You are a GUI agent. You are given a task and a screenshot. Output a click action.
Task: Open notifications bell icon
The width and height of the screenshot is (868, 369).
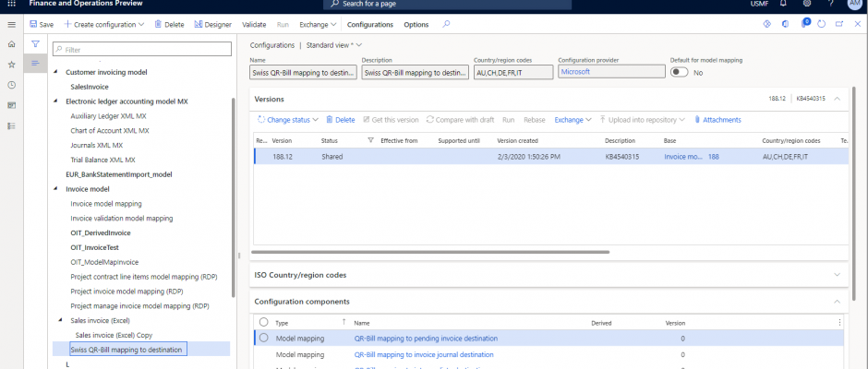[x=783, y=4]
